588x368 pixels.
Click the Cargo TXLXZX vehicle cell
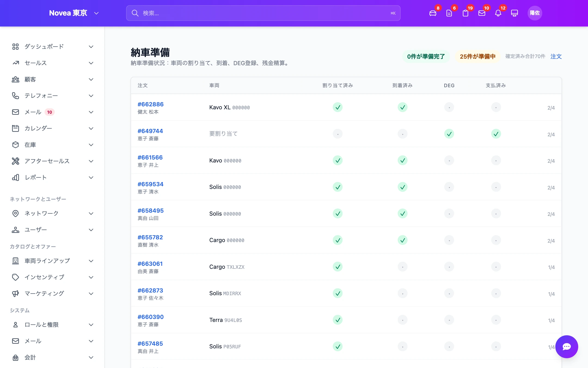[x=227, y=267]
